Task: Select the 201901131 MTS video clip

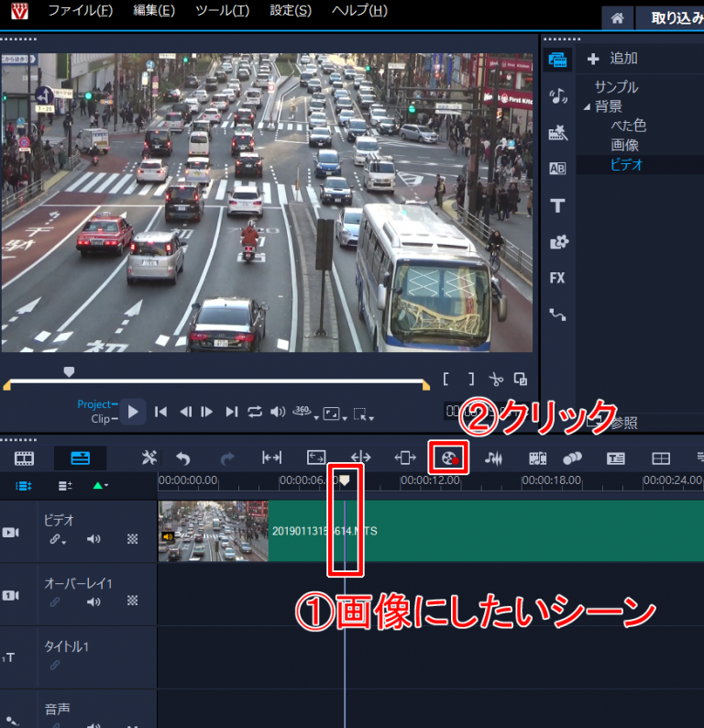Action: (431, 531)
